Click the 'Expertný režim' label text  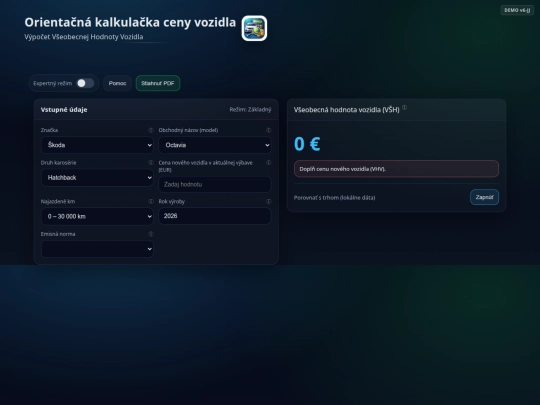tap(53, 83)
